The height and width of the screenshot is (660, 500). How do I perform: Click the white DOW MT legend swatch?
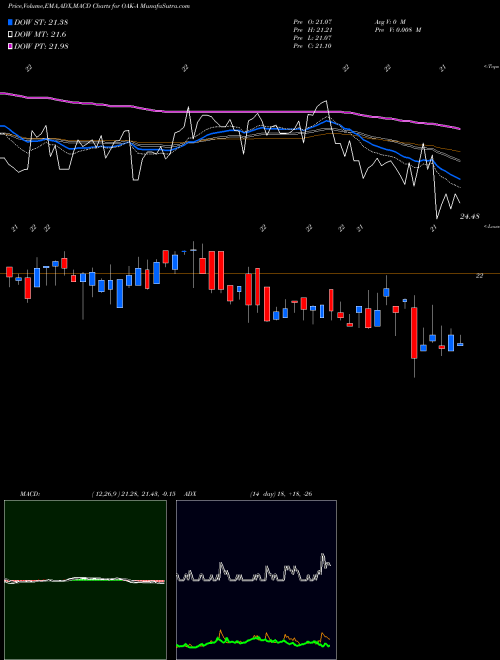click(10, 35)
